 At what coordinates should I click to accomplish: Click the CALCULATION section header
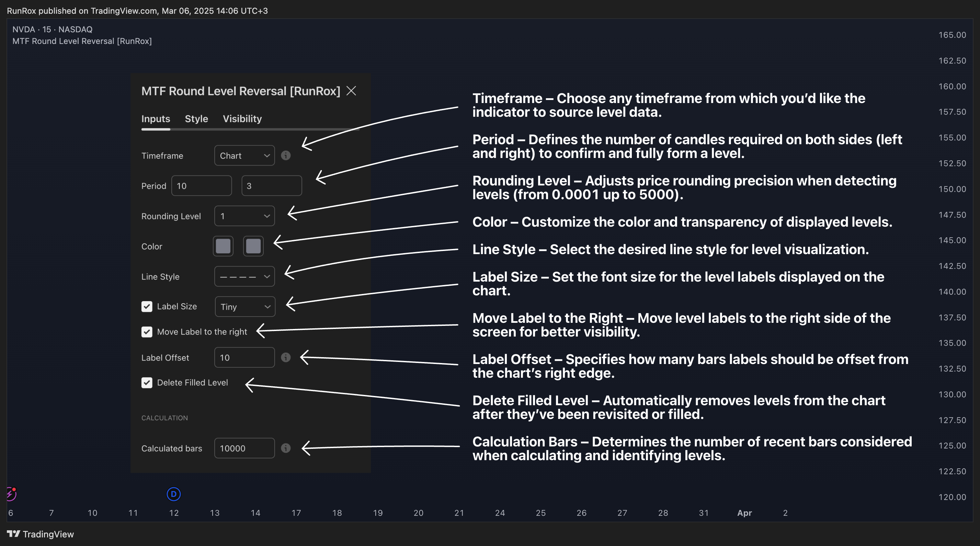tap(165, 418)
